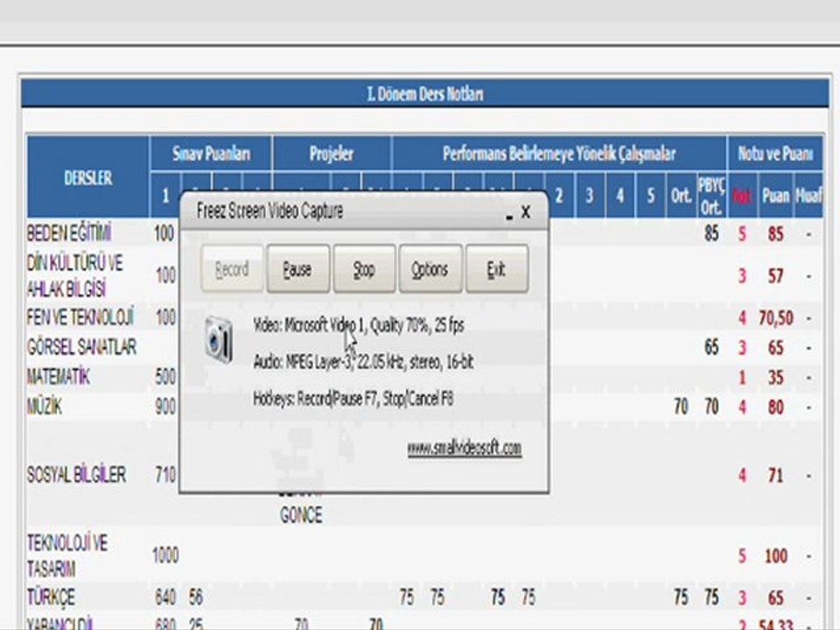Select the FEN VE TEKNOLOJİ row label
This screenshot has height=630, width=840.
tap(80, 317)
